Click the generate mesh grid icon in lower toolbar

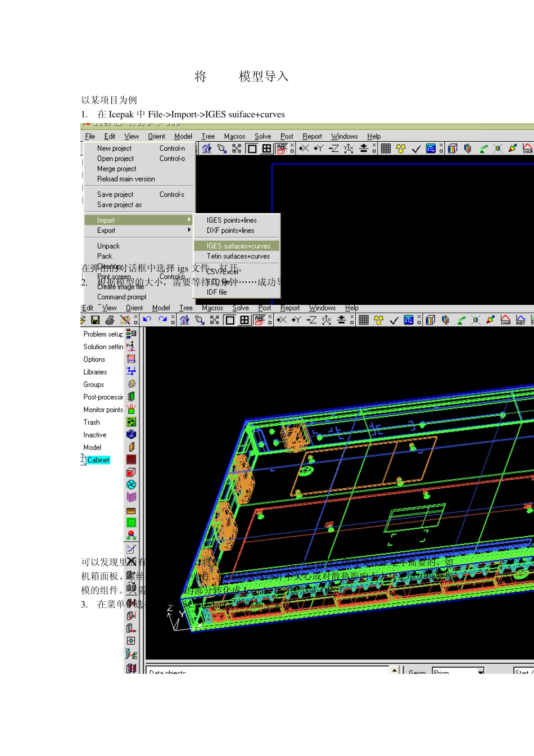tap(364, 320)
